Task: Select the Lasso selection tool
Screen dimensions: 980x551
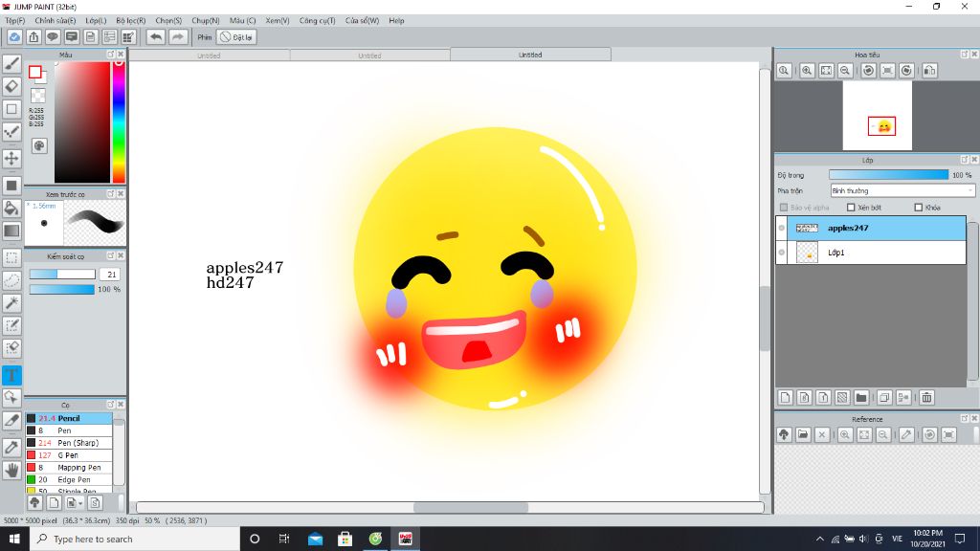Action: [x=11, y=280]
